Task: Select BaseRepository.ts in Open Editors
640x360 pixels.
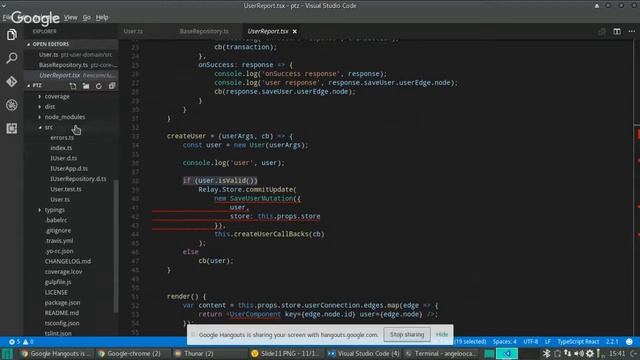Action: (x=71, y=65)
